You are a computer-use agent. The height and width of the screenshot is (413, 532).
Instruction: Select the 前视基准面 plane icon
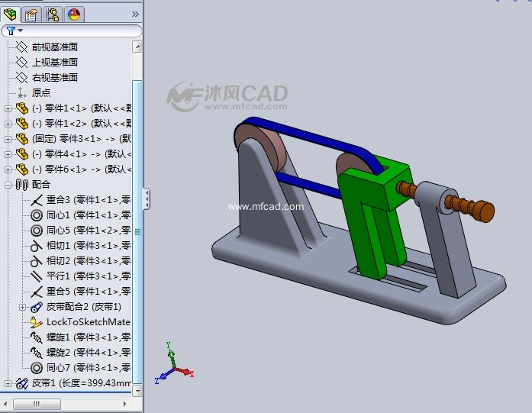click(x=21, y=47)
